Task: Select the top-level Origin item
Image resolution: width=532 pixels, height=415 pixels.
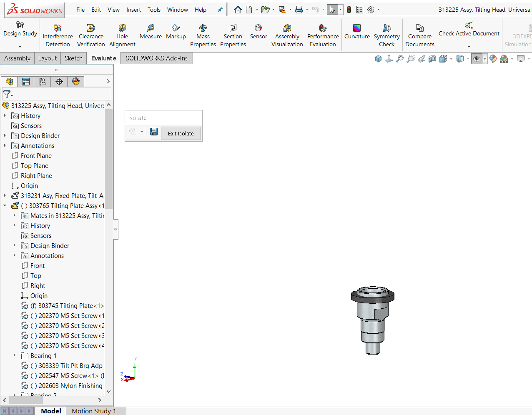Action: tap(29, 185)
